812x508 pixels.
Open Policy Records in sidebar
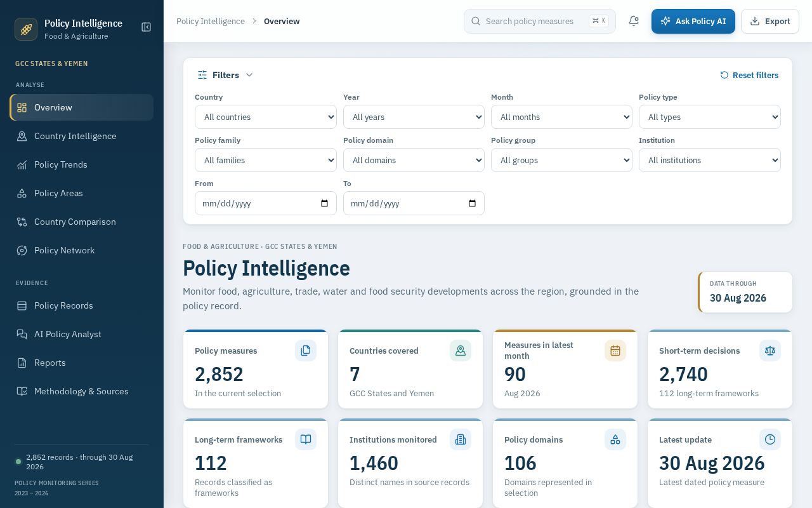click(x=81, y=305)
